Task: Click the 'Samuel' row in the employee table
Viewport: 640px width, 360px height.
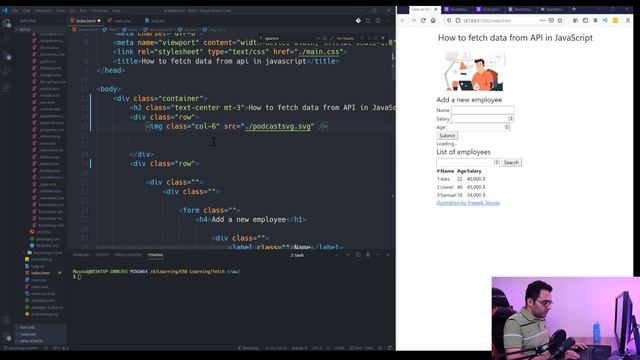Action: 461,196
